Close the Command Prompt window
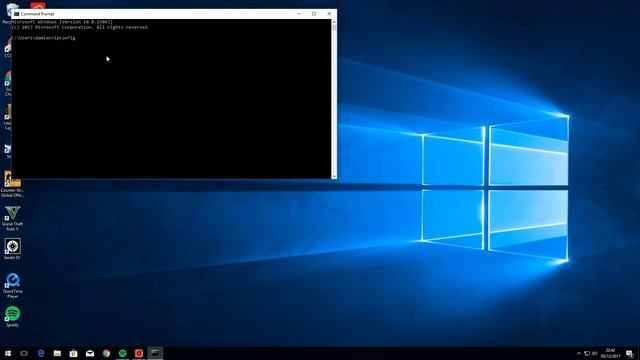This screenshot has width=640, height=360. (329, 14)
